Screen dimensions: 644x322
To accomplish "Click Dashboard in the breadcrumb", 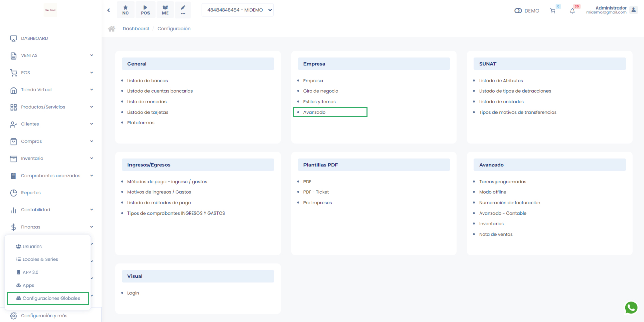I will click(135, 29).
